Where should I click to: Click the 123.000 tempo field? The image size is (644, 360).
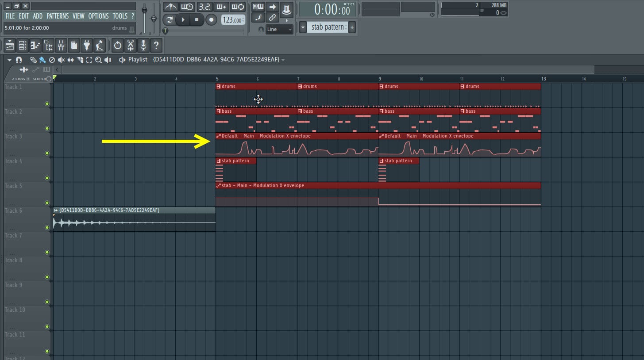232,20
